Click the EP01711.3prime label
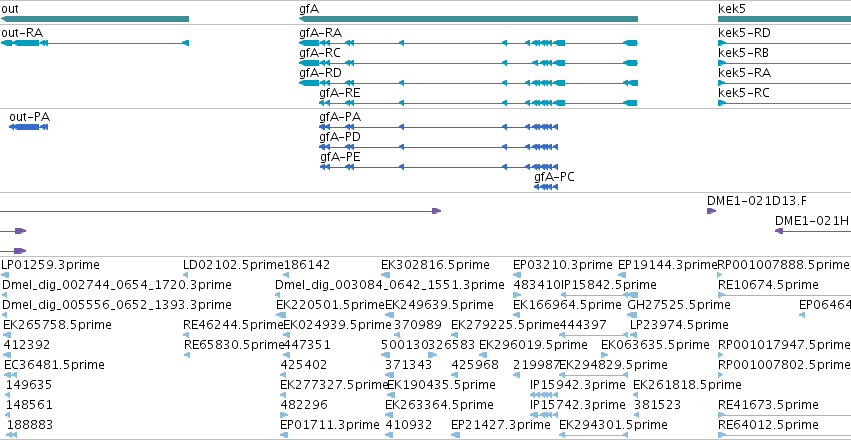This screenshot has width=851, height=440. click(330, 425)
